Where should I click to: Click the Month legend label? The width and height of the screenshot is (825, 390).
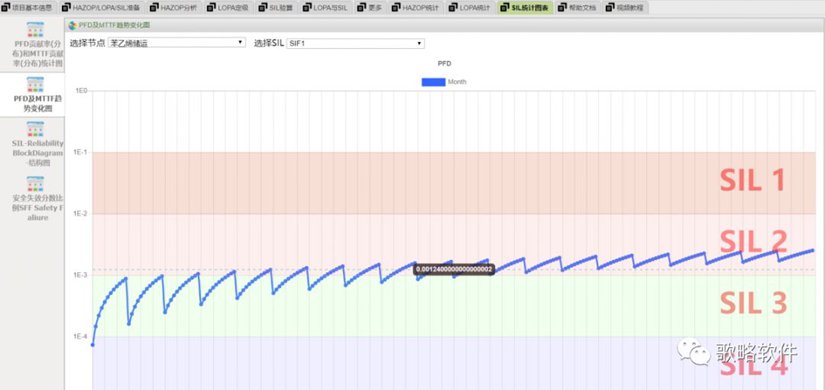tap(457, 82)
